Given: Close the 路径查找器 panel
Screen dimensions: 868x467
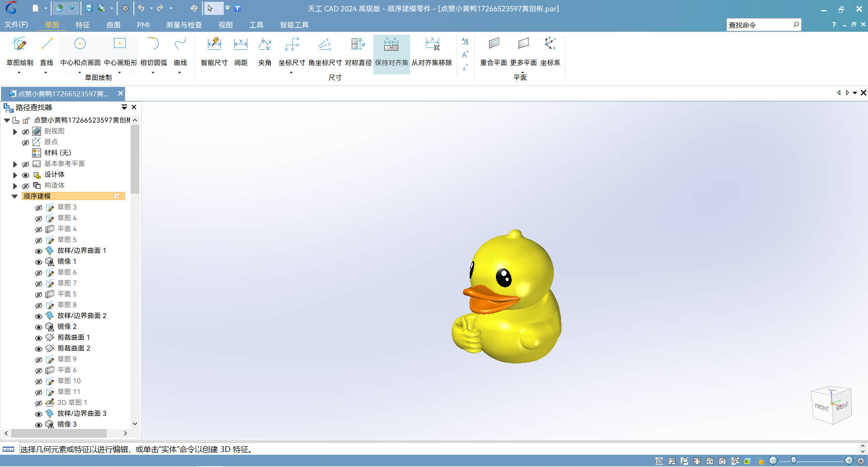Looking at the screenshot, I should point(134,107).
